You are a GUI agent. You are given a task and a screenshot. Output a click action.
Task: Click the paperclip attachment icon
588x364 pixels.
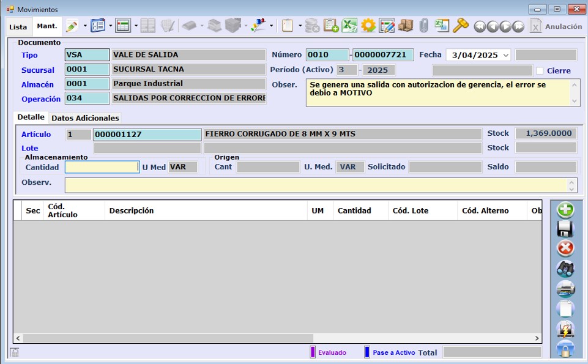423,26
